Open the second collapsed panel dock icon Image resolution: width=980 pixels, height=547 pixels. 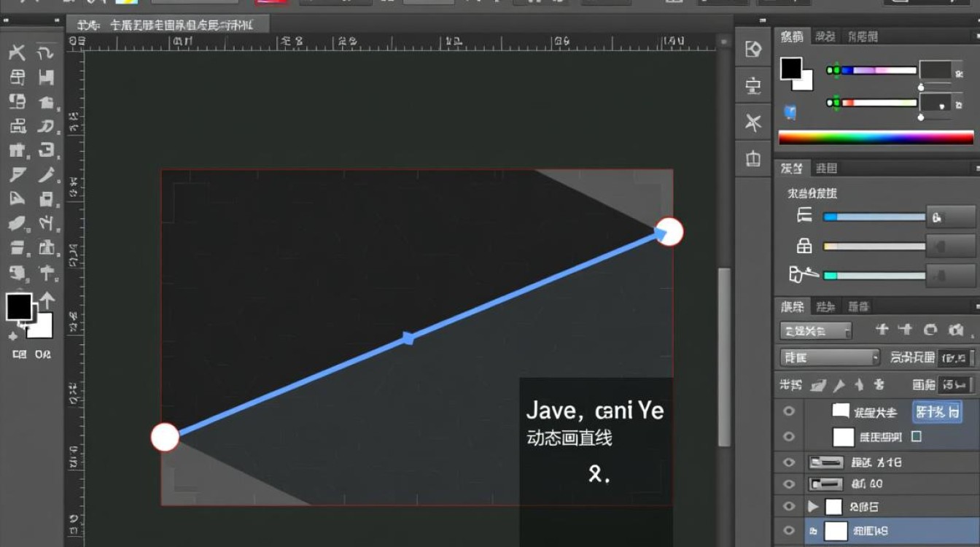click(x=753, y=87)
